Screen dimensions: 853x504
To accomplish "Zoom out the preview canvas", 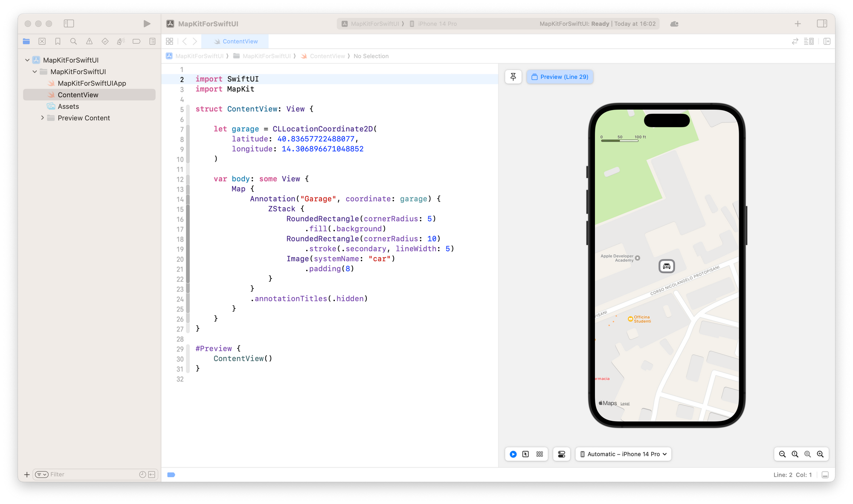I will coord(782,454).
